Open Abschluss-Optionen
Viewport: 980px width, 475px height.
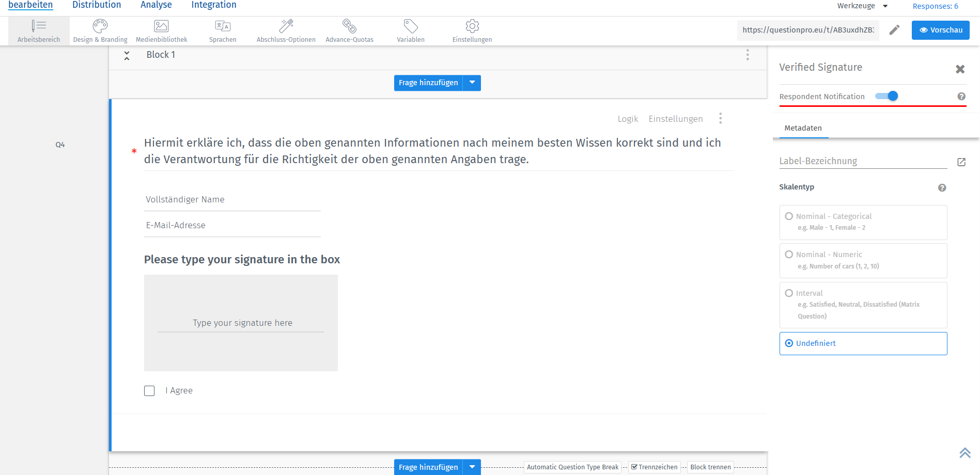[x=286, y=30]
